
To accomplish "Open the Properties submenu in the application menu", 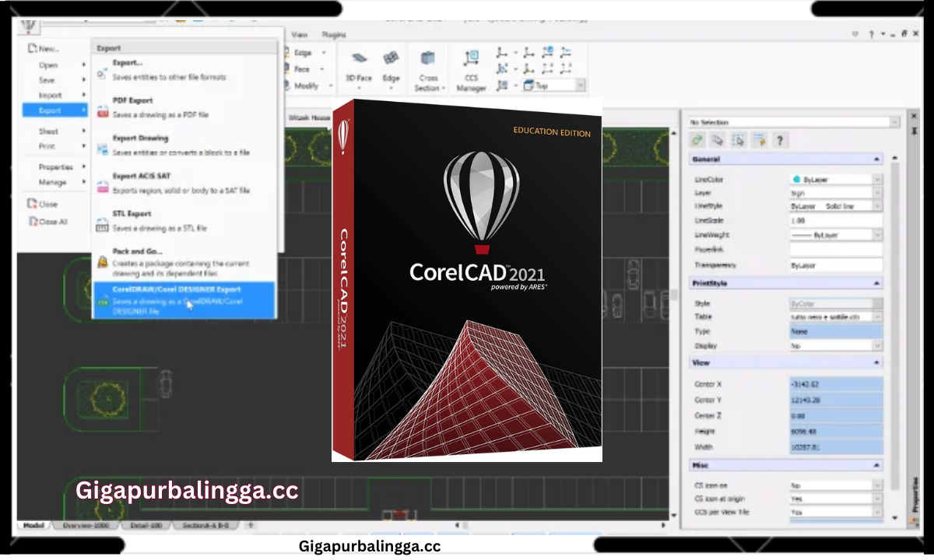I will click(x=54, y=166).
